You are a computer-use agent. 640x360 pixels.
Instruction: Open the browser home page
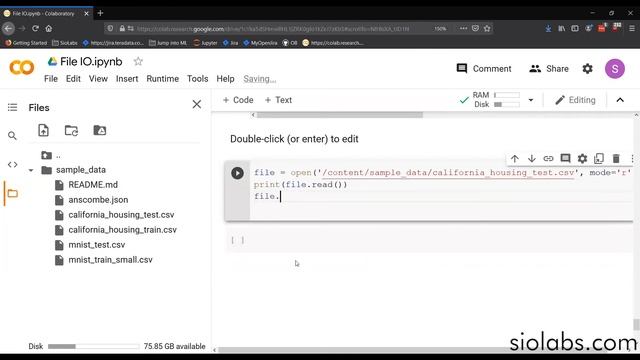pos(49,29)
